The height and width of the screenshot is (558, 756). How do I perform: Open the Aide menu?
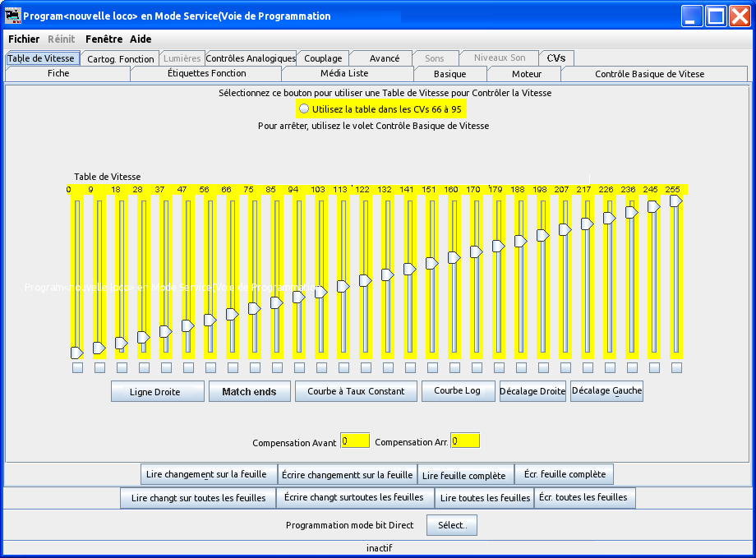coord(141,39)
